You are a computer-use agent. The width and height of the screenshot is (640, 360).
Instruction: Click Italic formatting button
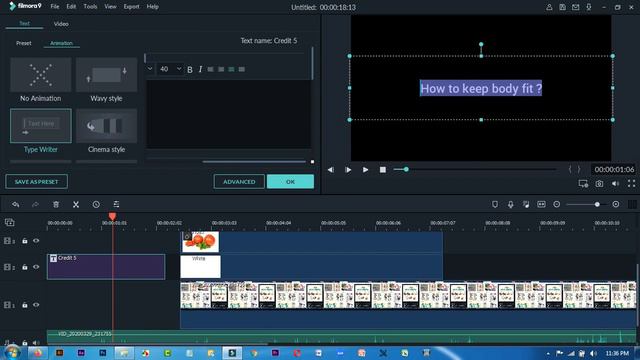click(200, 69)
